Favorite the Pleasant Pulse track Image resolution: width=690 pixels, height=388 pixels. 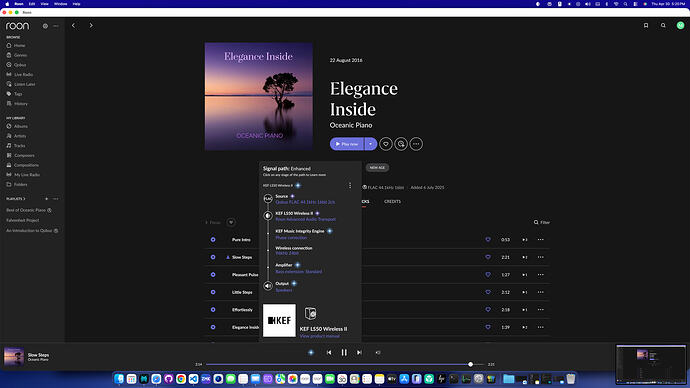pyautogui.click(x=488, y=275)
